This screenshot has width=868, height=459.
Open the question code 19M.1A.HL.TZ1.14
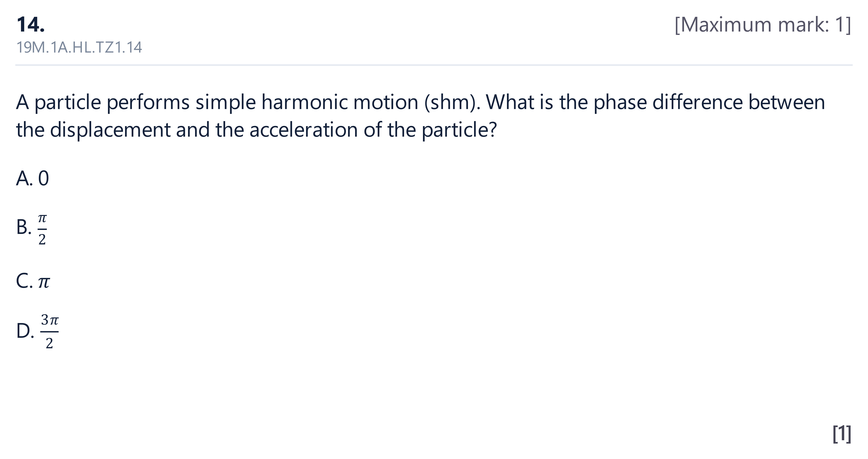79,47
